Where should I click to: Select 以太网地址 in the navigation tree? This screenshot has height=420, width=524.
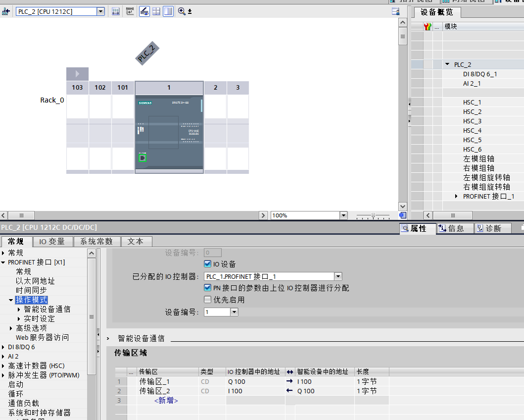(x=36, y=281)
